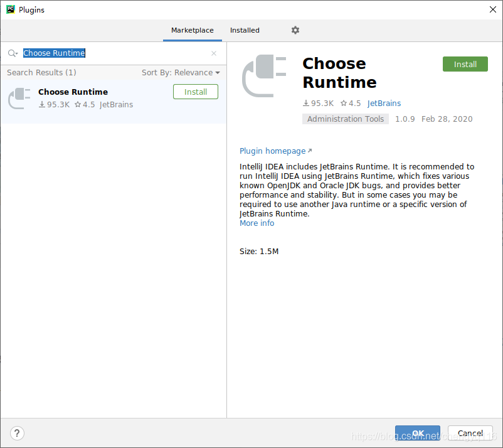Open the More info link

pos(257,223)
